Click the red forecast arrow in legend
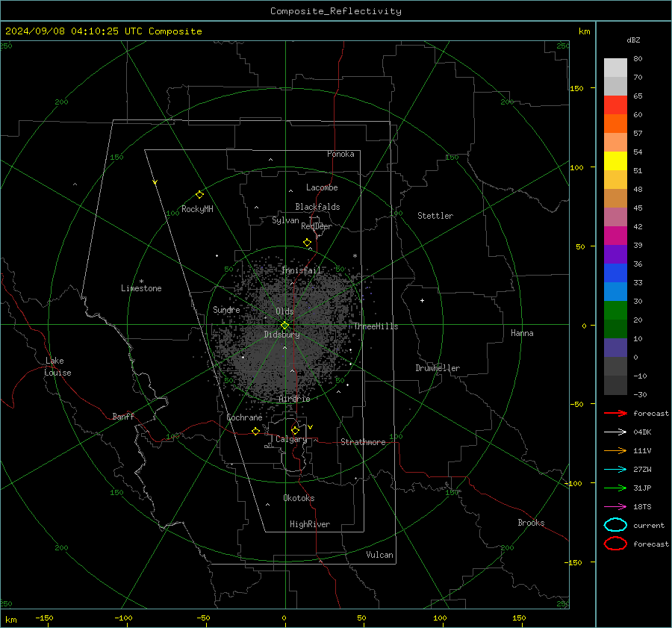The image size is (672, 628). (615, 413)
